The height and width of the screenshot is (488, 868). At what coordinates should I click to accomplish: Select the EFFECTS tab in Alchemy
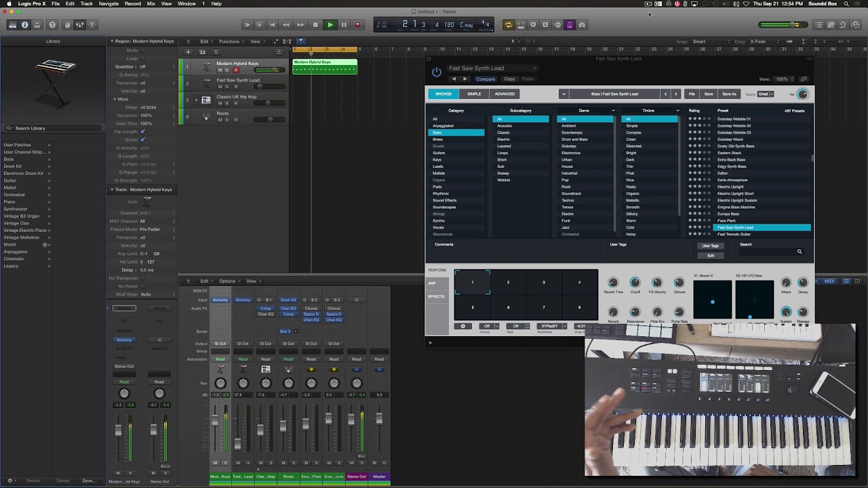tap(438, 296)
